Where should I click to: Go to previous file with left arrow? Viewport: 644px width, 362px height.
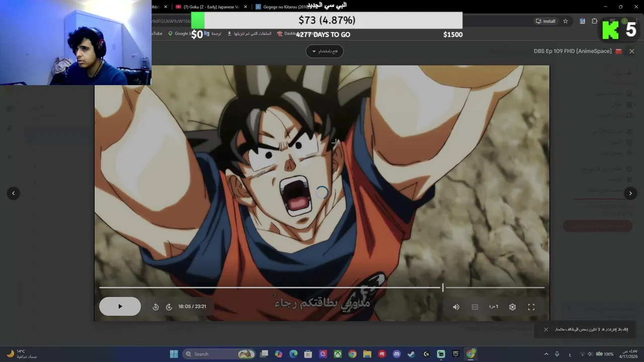pos(14,193)
